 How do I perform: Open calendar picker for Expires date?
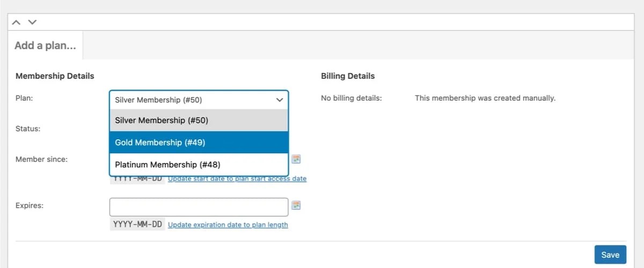coord(296,205)
